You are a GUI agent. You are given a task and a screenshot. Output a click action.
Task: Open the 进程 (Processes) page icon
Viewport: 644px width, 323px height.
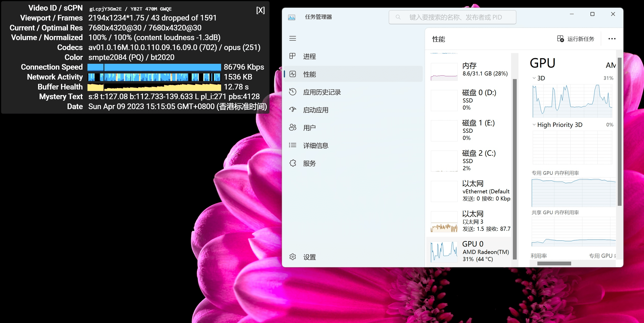pyautogui.click(x=293, y=56)
